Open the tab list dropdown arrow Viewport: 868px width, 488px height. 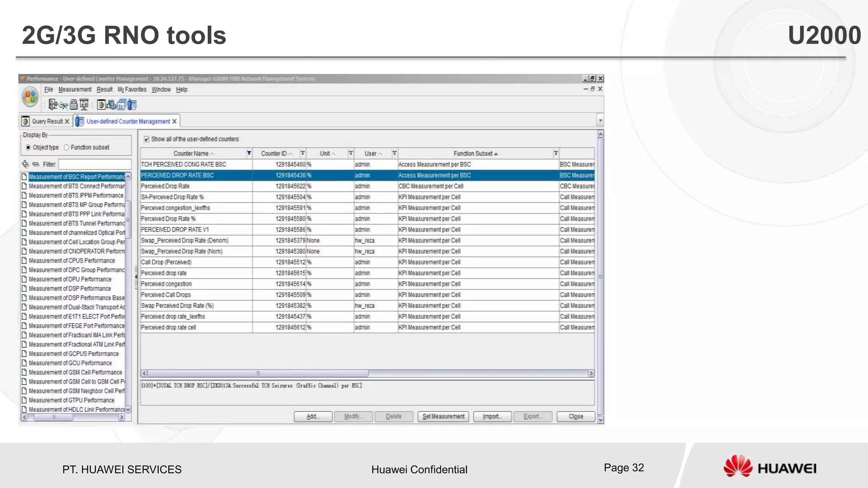pos(600,121)
